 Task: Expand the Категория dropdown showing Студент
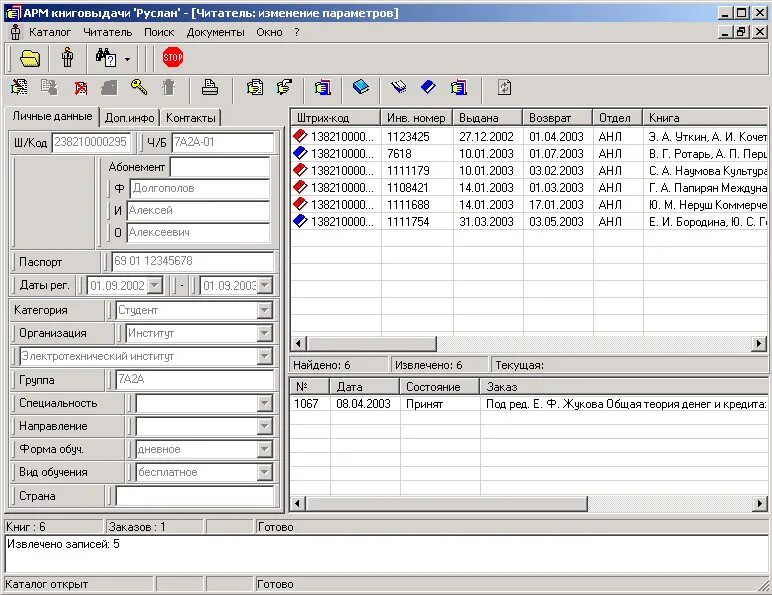(264, 310)
